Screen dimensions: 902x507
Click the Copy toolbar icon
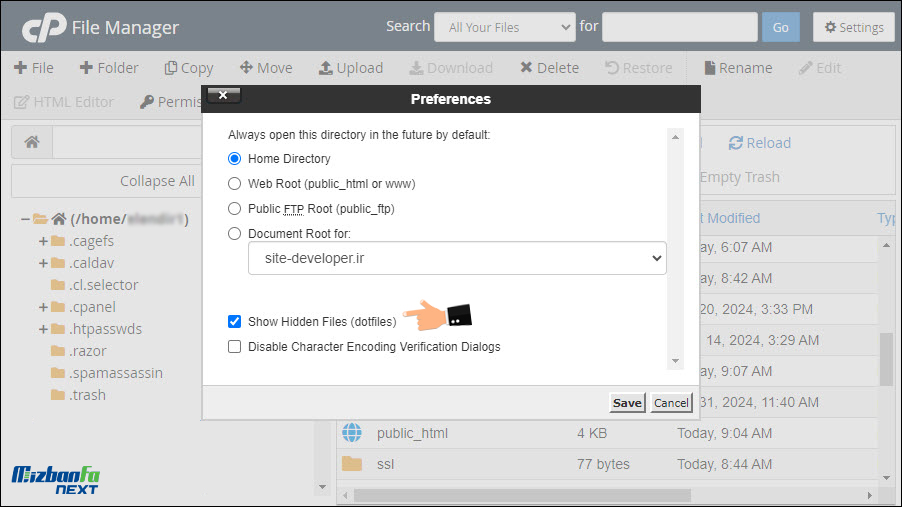[171, 68]
